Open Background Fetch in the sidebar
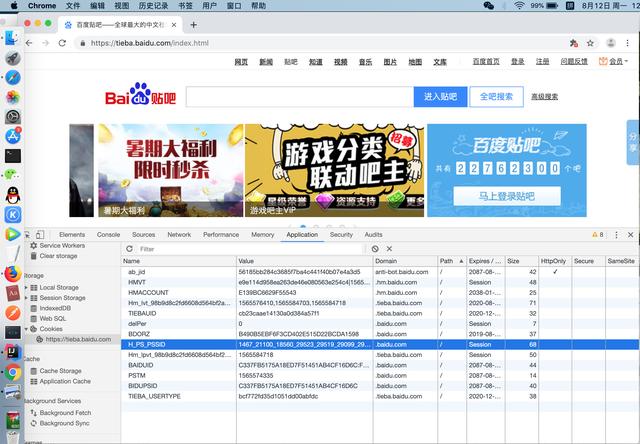Image resolution: width=640 pixels, height=444 pixels. pyautogui.click(x=65, y=413)
